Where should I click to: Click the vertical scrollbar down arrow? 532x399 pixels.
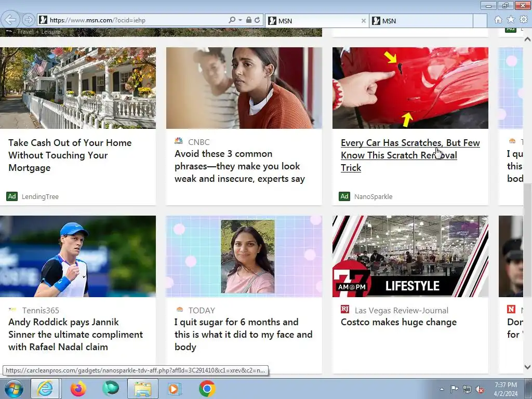tap(527, 367)
